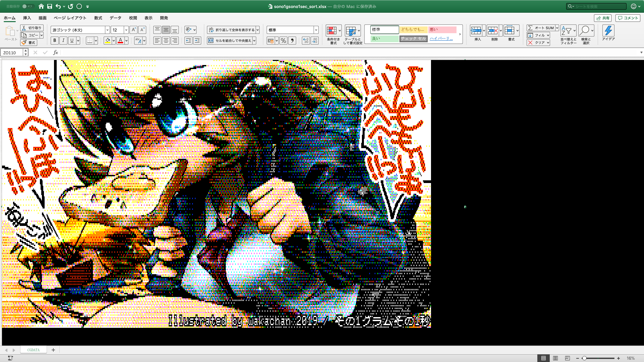
Task: Toggle italic formatting
Action: (x=63, y=41)
